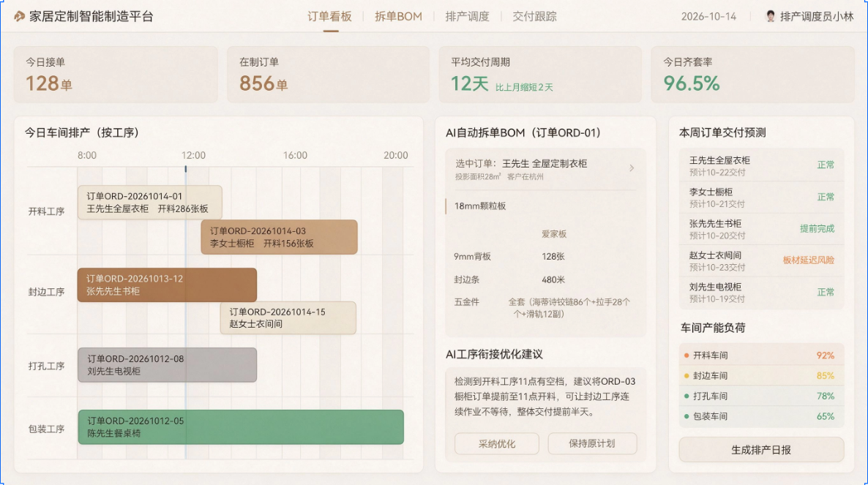Select the current-time marker on the timeline
The image size is (868, 485).
(x=185, y=169)
